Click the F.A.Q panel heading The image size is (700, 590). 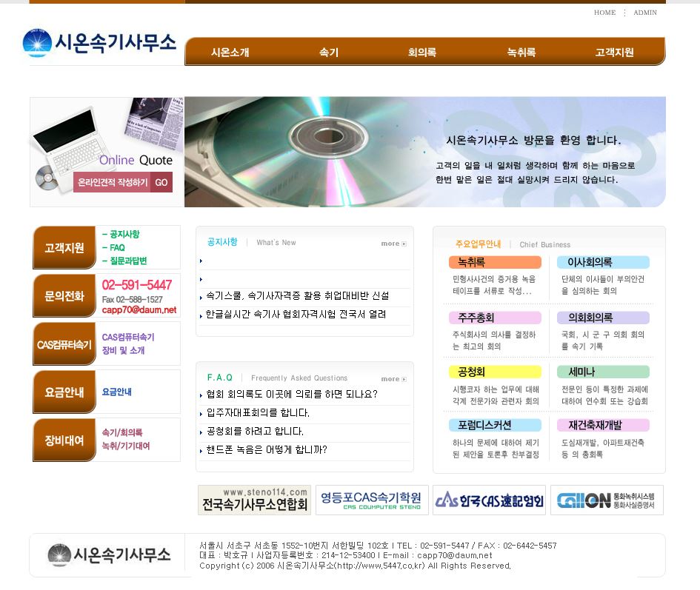coord(220,378)
